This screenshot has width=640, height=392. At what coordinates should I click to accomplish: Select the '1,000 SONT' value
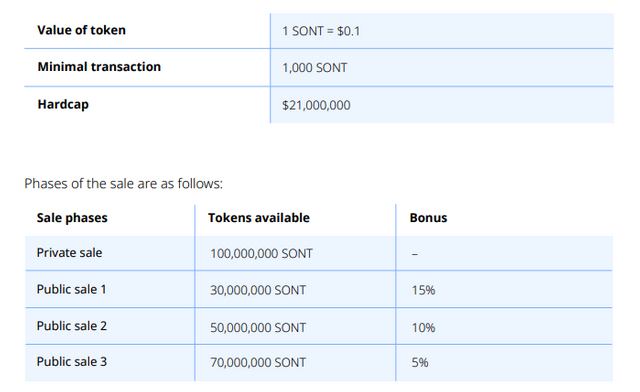315,68
